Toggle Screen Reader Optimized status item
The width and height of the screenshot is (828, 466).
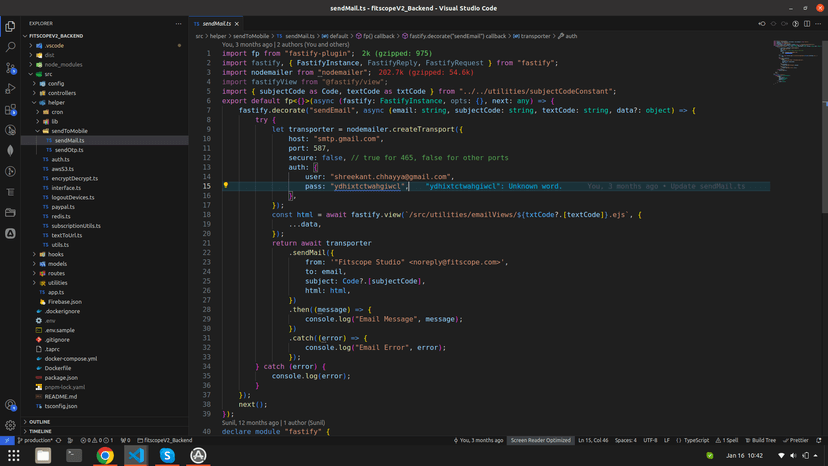coord(540,440)
